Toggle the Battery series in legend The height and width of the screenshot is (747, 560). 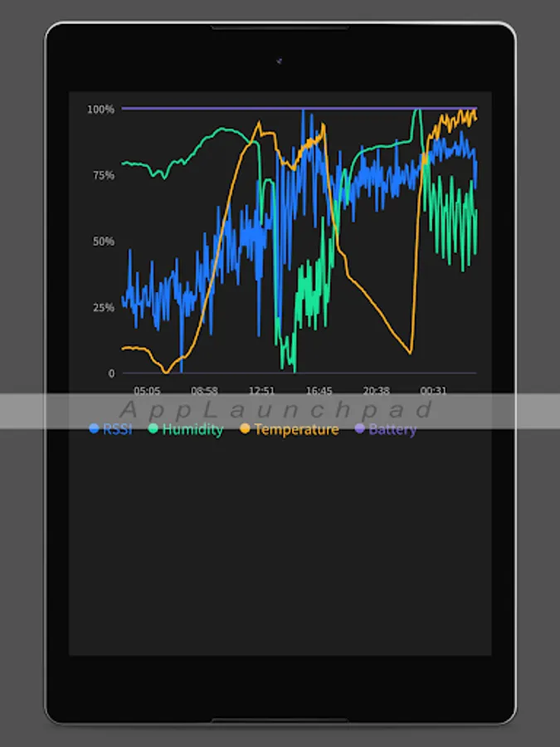click(386, 429)
